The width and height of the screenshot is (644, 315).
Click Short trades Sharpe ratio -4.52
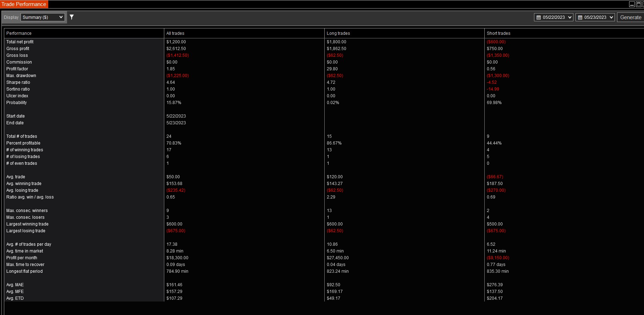(492, 82)
